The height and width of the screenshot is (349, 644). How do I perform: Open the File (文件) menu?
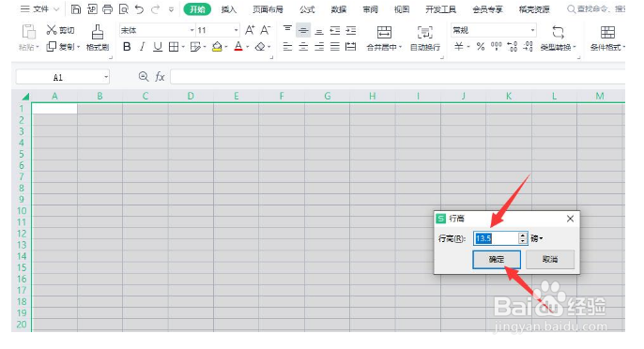(39, 9)
